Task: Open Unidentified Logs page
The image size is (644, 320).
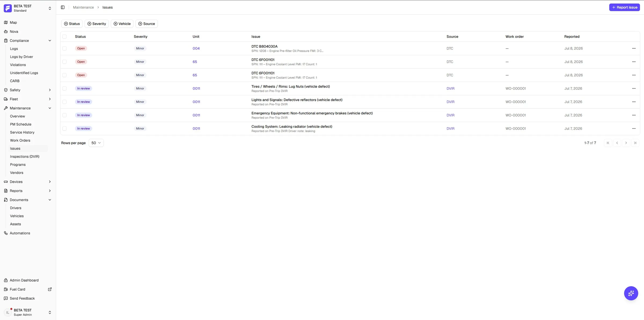Action: [24, 73]
